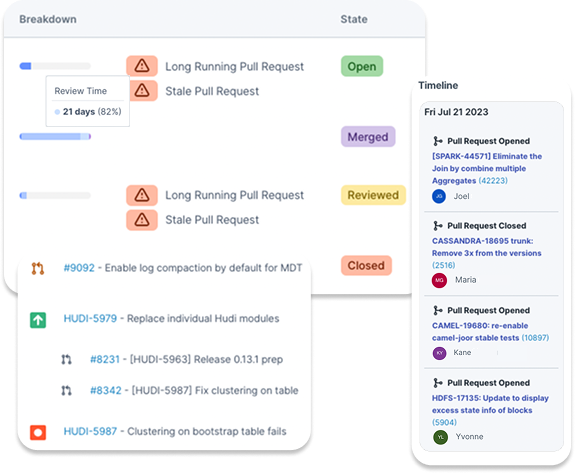Screen dimensions: 576x474
Task: Click Kane's avatar in the timeline
Action: 440,353
